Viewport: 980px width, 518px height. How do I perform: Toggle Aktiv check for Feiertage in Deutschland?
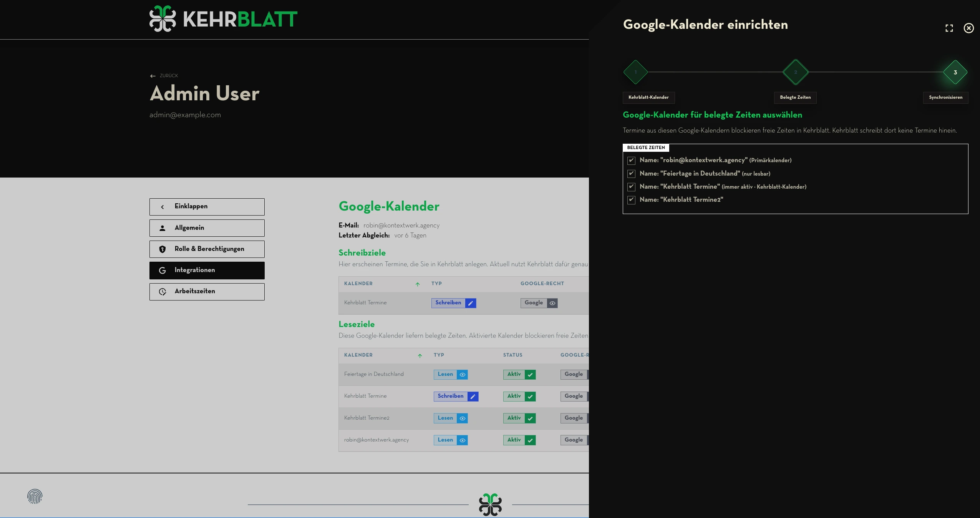pos(530,375)
